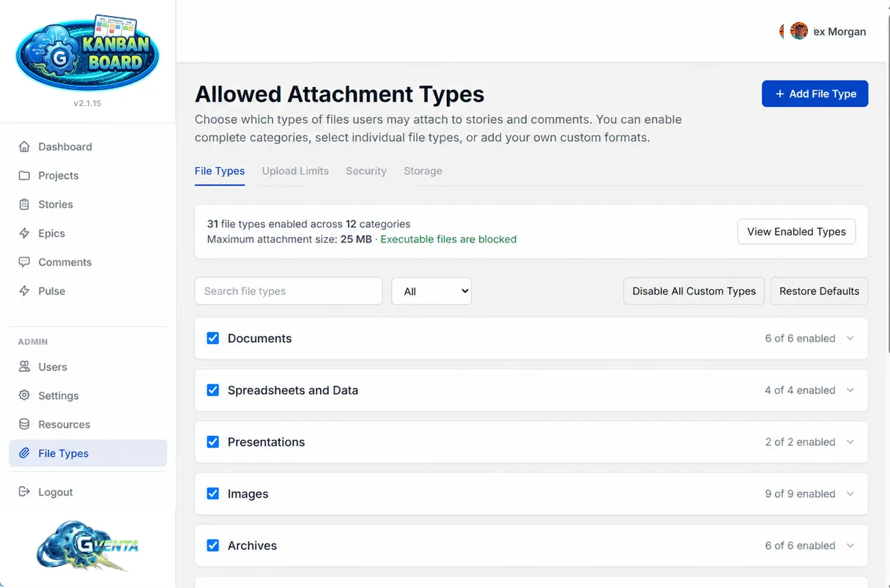Uncheck the Archives category checkbox
890x588 pixels.
coord(213,546)
